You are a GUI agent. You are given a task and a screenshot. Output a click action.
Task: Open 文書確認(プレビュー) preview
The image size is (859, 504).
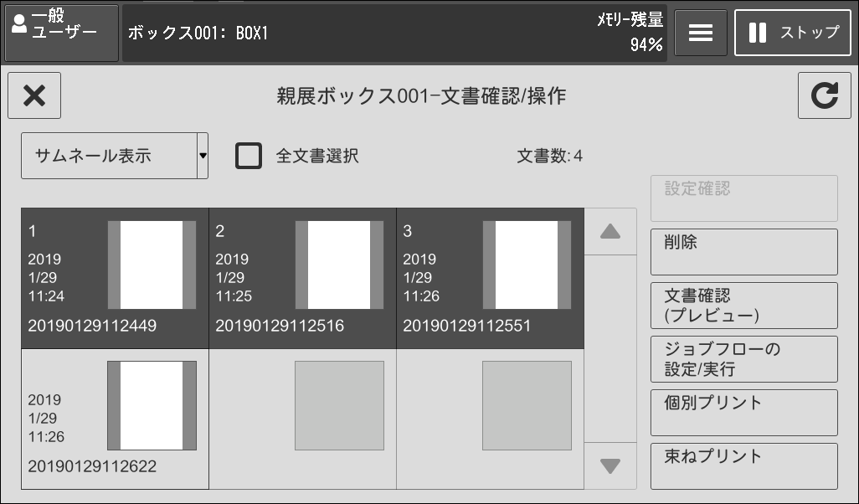click(743, 305)
